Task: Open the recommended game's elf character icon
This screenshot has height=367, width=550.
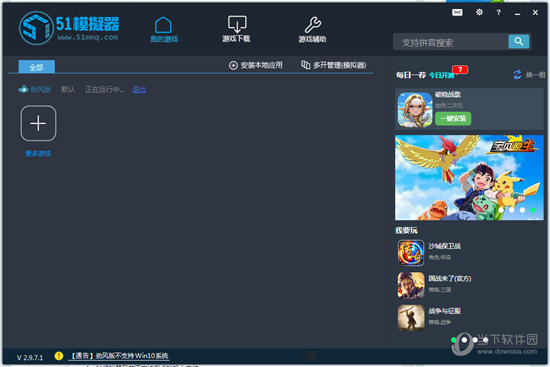Action: click(415, 109)
